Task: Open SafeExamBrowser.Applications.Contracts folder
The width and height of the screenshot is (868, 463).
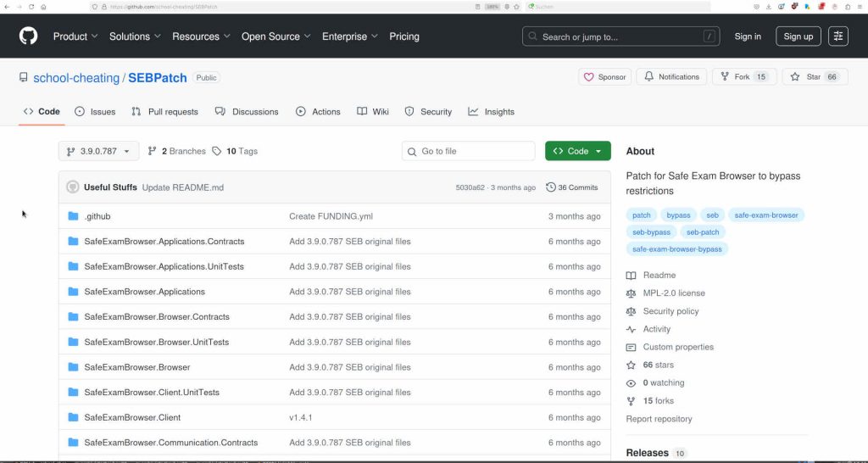Action: pos(164,242)
